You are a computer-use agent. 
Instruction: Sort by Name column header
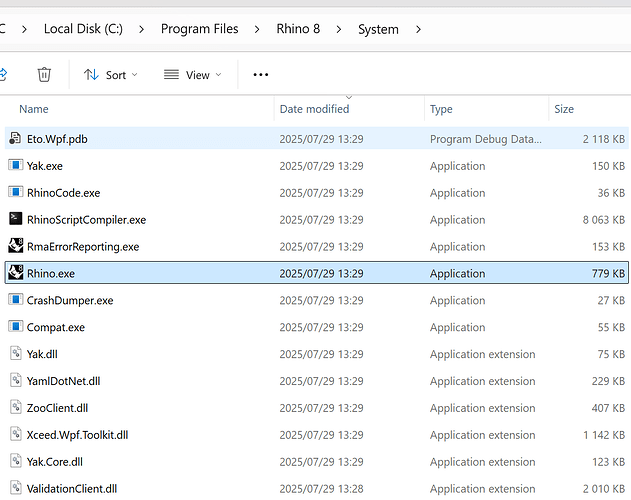tap(34, 109)
